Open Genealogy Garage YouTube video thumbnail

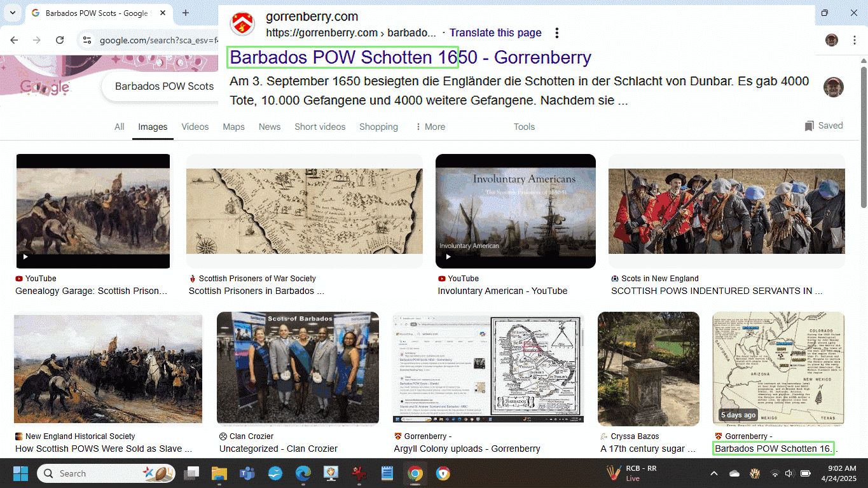(93, 211)
